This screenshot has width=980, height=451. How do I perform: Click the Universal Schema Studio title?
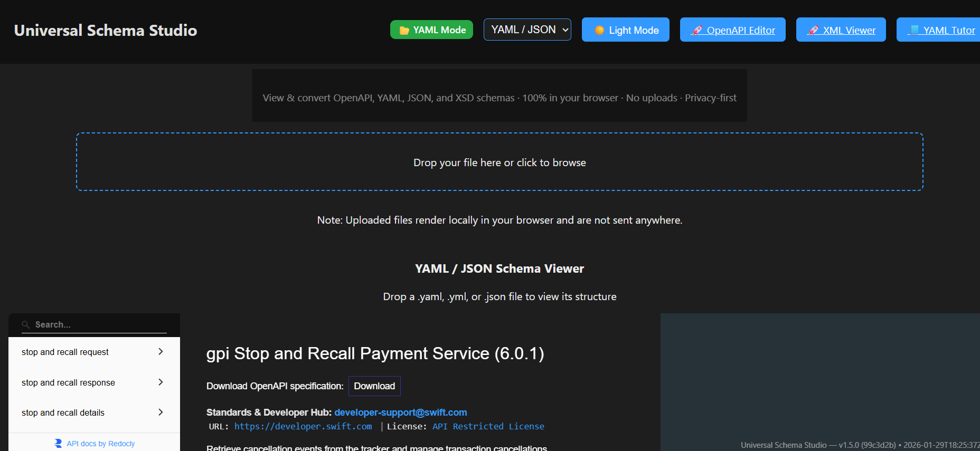[106, 30]
